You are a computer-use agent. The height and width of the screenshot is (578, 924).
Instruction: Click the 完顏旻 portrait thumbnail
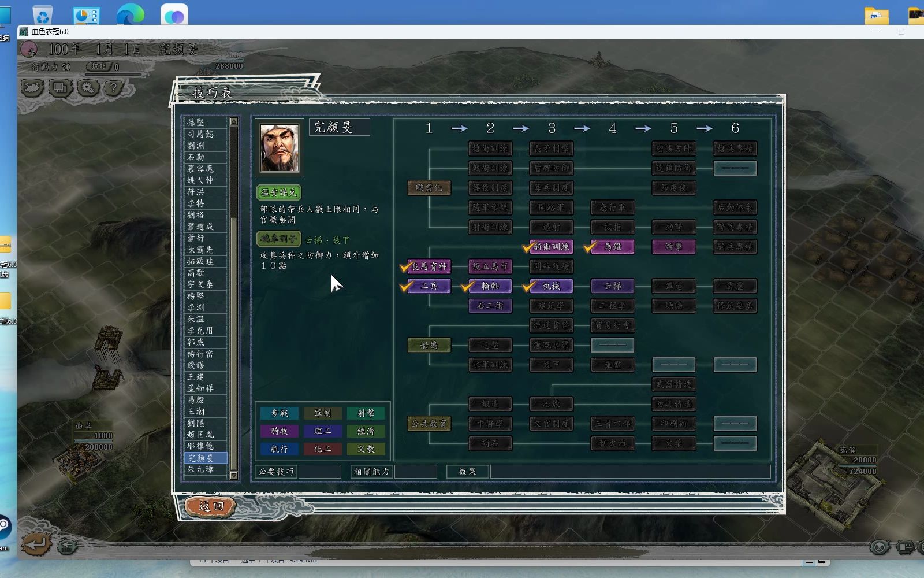pos(280,148)
